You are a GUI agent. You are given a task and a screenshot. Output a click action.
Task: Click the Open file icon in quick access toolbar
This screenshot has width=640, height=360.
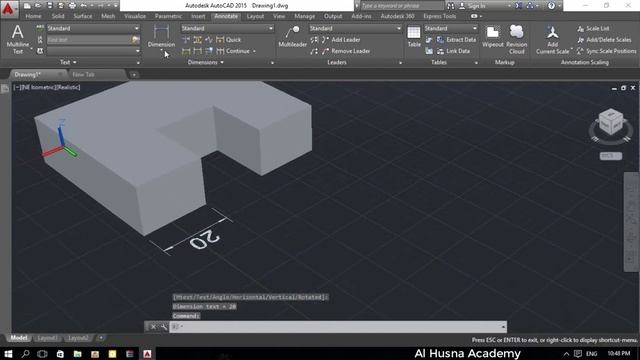pyautogui.click(x=38, y=6)
